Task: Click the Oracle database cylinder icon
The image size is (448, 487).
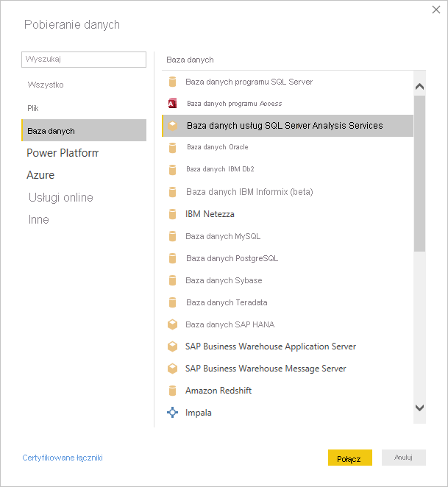Action: click(172, 148)
